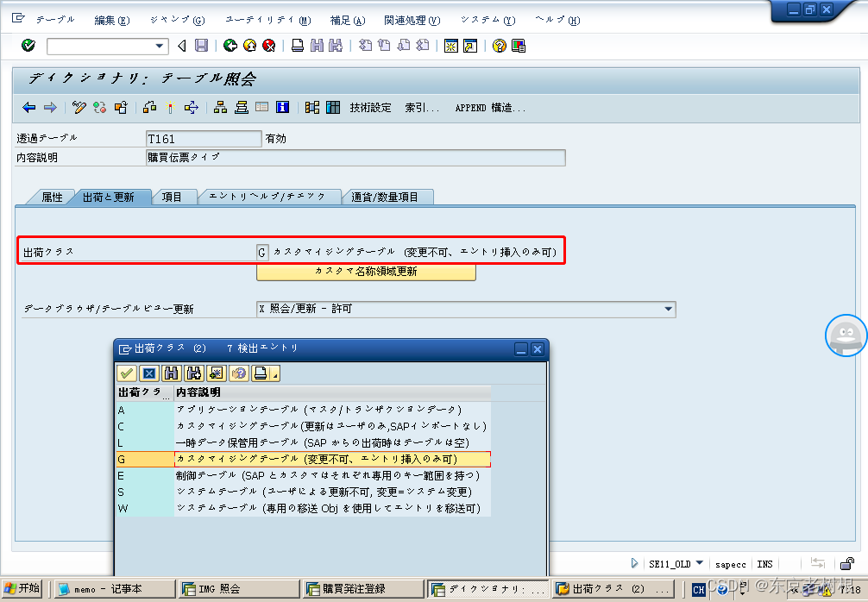Screen dimensions: 868x602
Task: Click the Save diskette icon
Action: point(202,46)
